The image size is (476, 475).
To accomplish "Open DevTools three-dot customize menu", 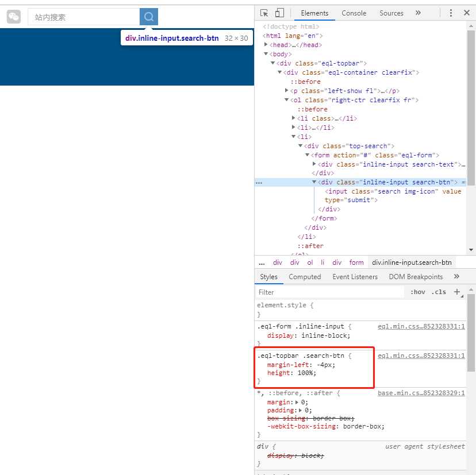I will coord(451,13).
